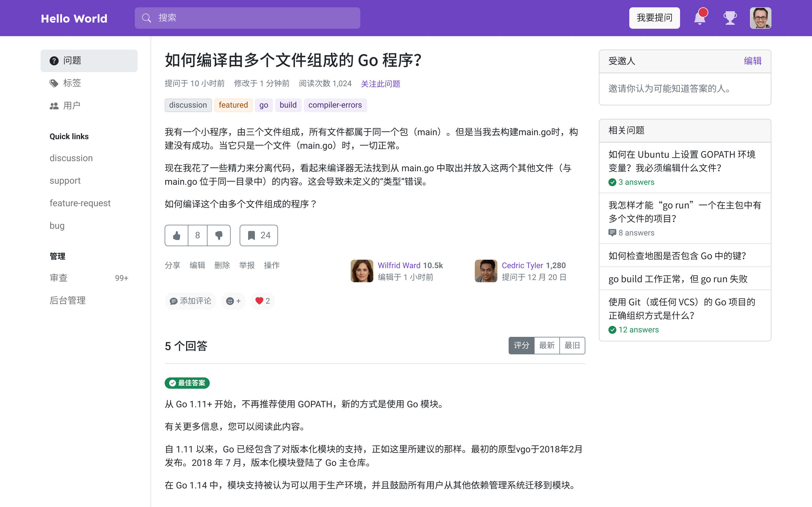Open the 标签 tags sidebar item

coord(72,83)
